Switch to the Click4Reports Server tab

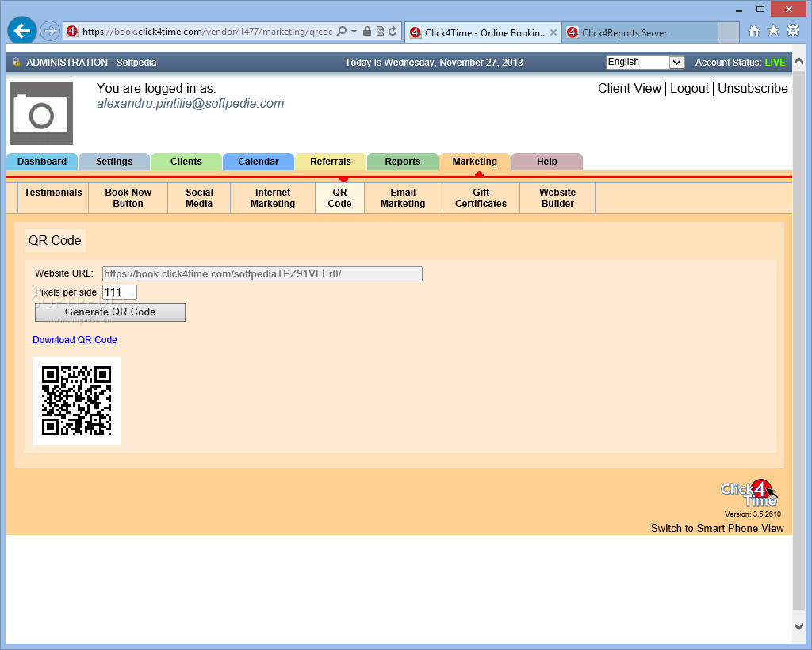coord(640,32)
